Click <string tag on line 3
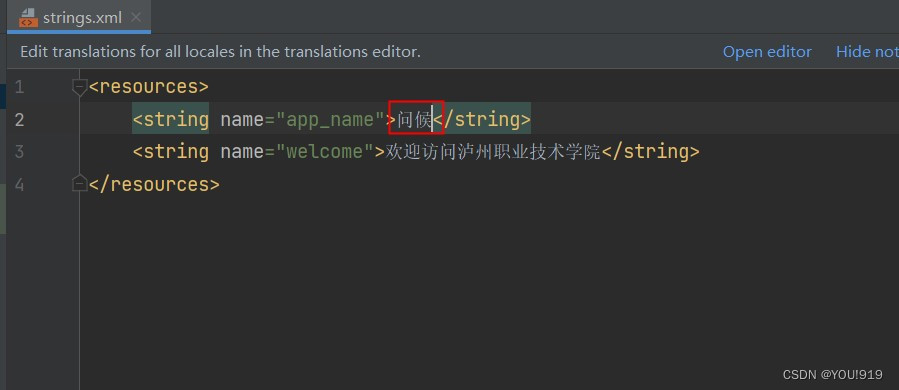 click(171, 152)
